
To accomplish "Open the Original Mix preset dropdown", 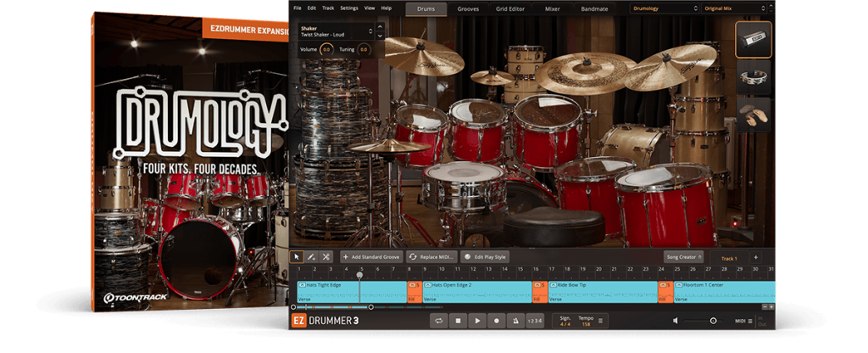I will click(x=735, y=8).
